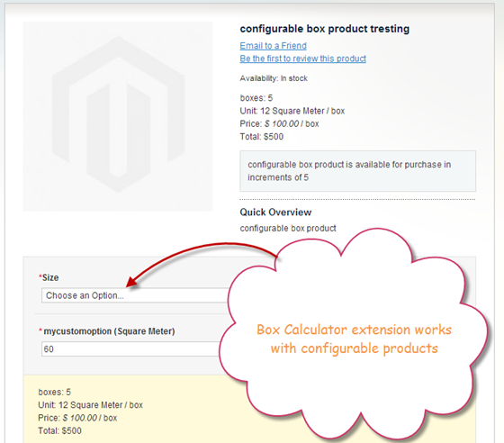Viewport: 504px width, 443px height.
Task: Select top Total: $500 line
Action: tap(262, 137)
